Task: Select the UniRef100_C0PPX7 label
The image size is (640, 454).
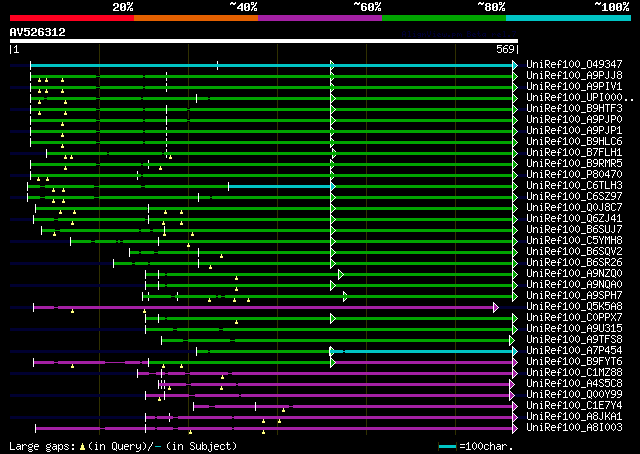Action: pos(574,318)
